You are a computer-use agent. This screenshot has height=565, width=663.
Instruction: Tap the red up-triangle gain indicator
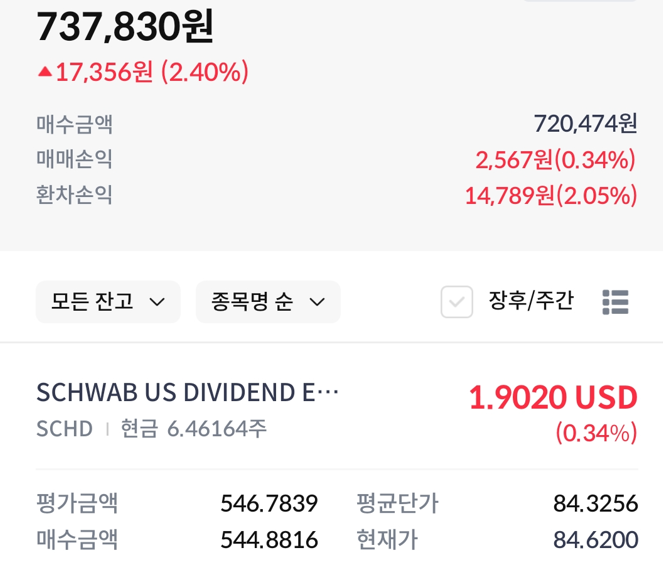click(x=45, y=72)
